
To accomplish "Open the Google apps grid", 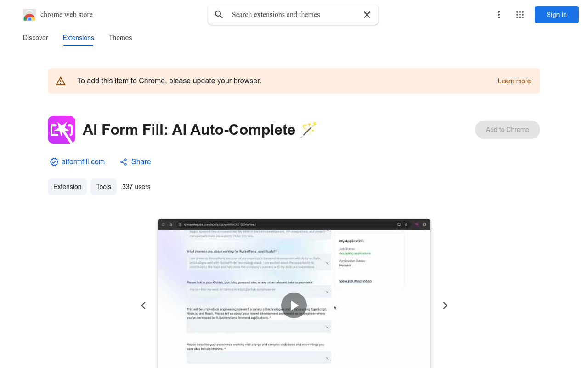I will click(x=520, y=15).
